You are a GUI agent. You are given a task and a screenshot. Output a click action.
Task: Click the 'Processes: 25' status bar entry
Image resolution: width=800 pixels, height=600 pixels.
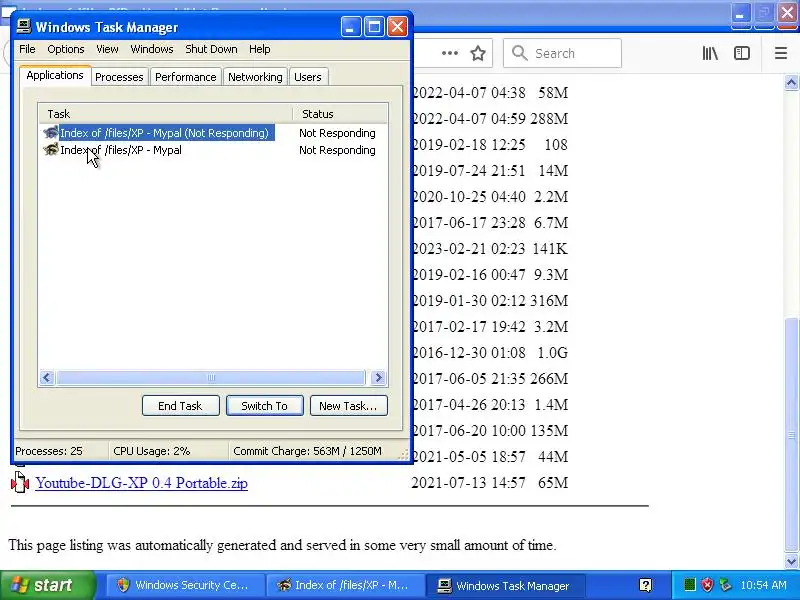tap(48, 451)
